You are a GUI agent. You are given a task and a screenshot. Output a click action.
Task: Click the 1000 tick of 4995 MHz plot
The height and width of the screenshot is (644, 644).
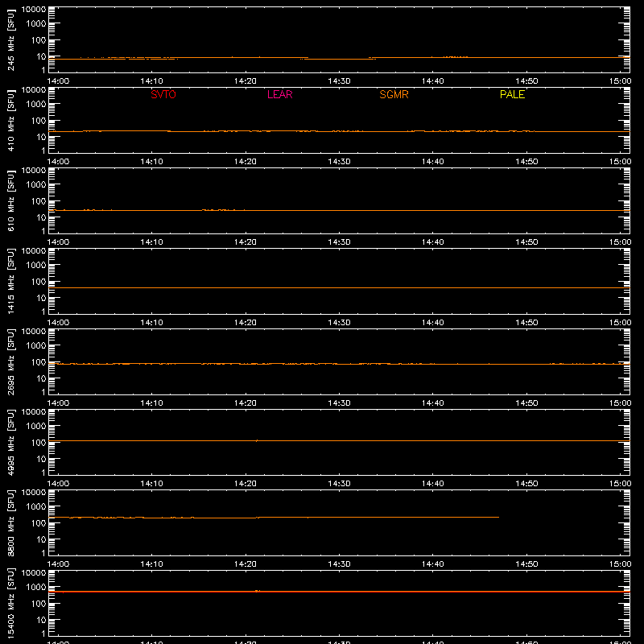tap(36, 427)
